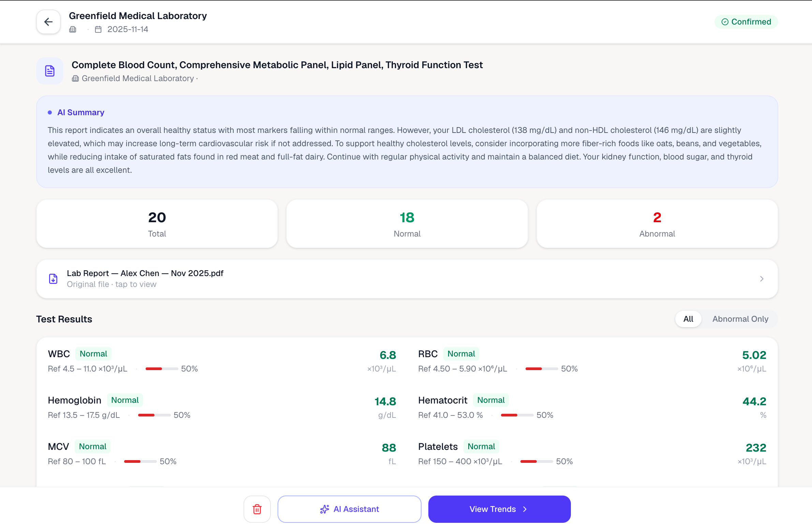This screenshot has width=812, height=531.
Task: Click the MCV 50% range bar
Action: (140, 461)
